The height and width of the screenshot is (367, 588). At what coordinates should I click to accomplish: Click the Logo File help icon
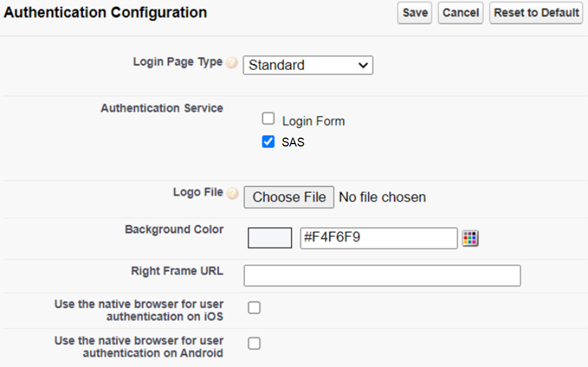point(232,193)
